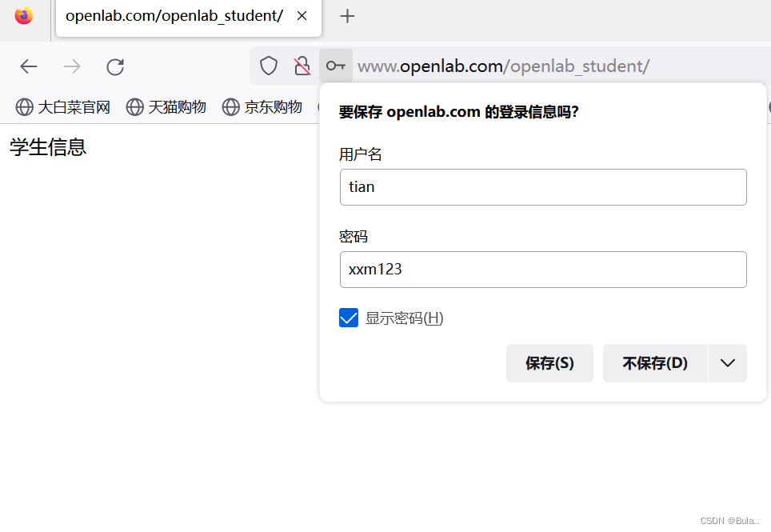Click the shield icon for tracking protection
The width and height of the screenshot is (771, 532).
[x=268, y=66]
